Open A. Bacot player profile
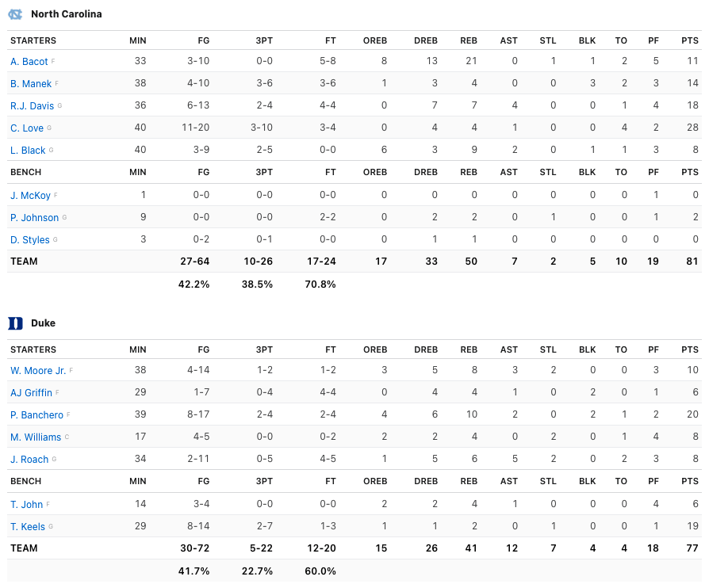Image resolution: width=709 pixels, height=588 pixels. pos(29,62)
